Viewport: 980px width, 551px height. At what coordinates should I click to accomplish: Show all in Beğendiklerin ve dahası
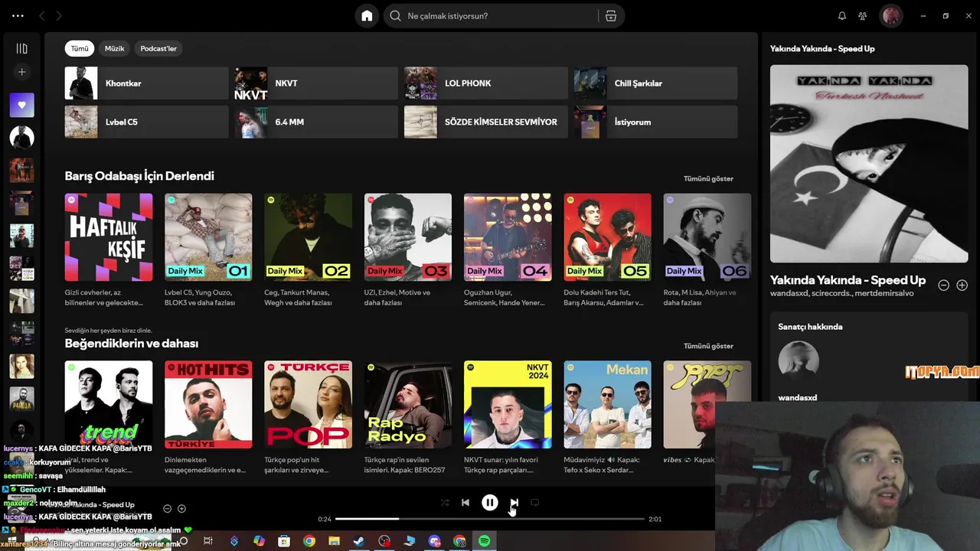tap(708, 346)
